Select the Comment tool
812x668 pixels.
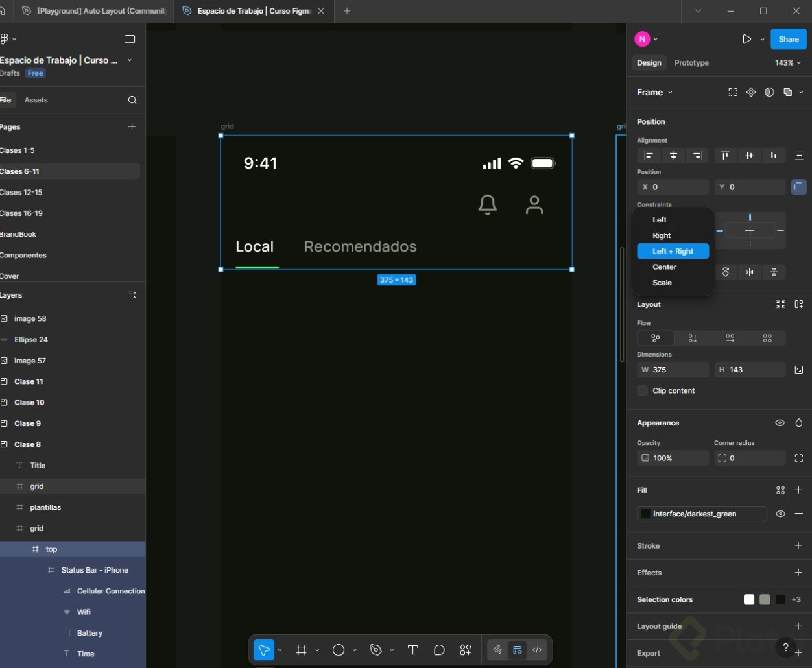pos(439,650)
